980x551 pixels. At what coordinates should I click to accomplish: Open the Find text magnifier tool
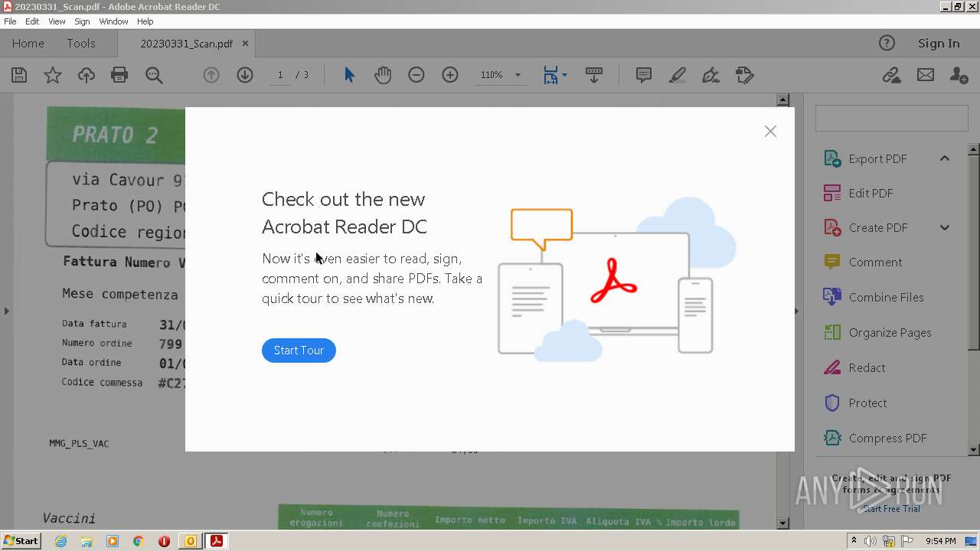154,75
